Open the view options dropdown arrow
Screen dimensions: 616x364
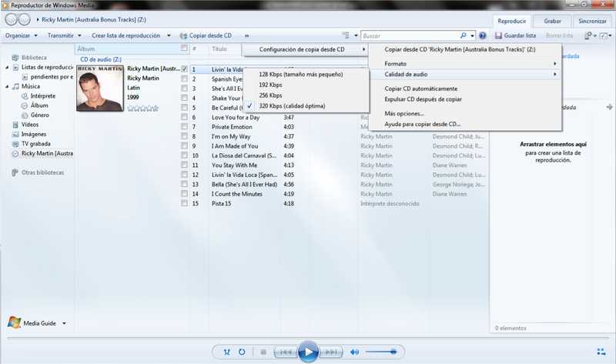356,35
